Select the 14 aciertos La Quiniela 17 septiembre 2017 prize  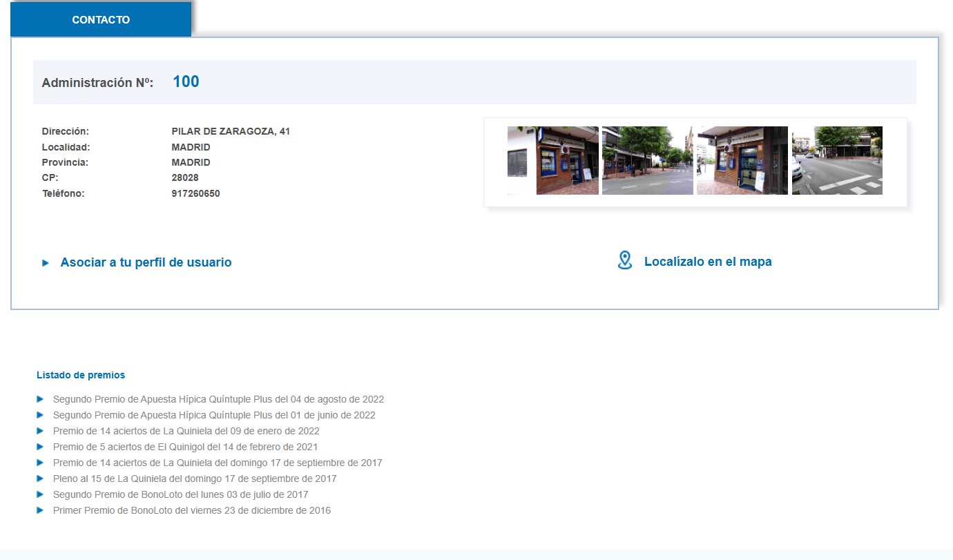click(217, 463)
